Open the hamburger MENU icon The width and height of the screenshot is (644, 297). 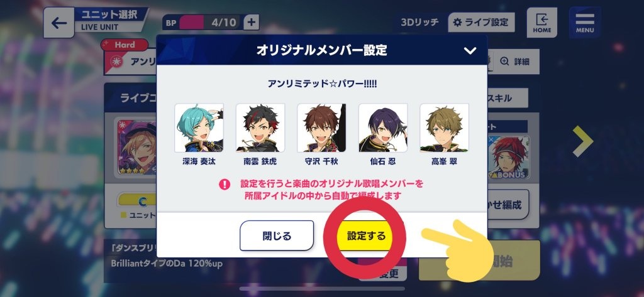[585, 23]
